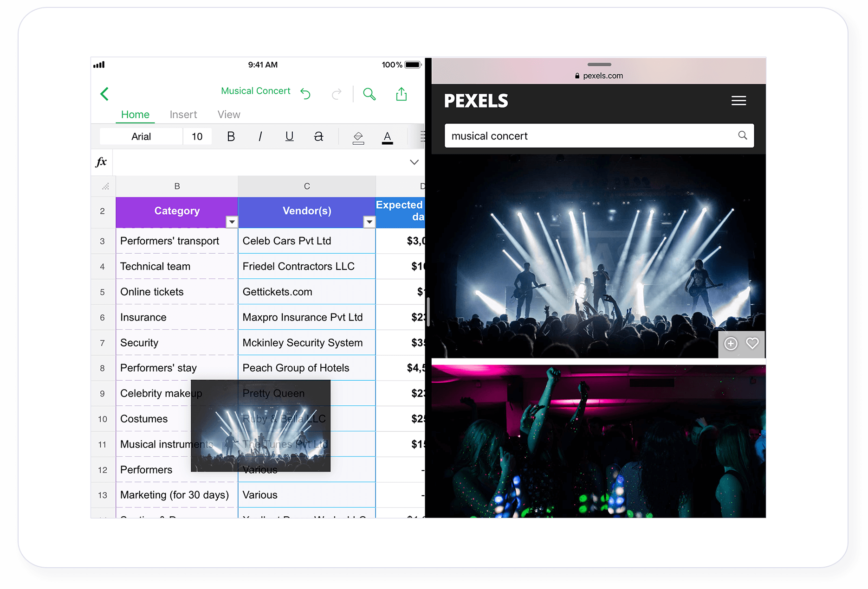The image size is (868, 589).
Task: Open the Pexels hamburger menu
Action: click(x=738, y=101)
